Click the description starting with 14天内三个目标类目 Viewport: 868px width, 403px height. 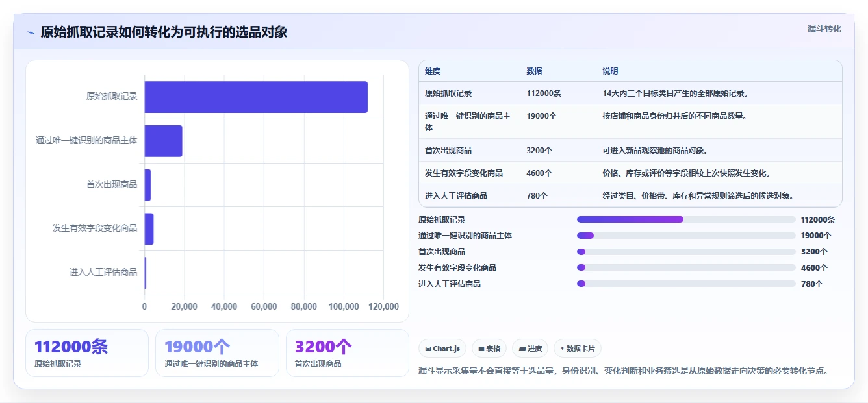676,93
